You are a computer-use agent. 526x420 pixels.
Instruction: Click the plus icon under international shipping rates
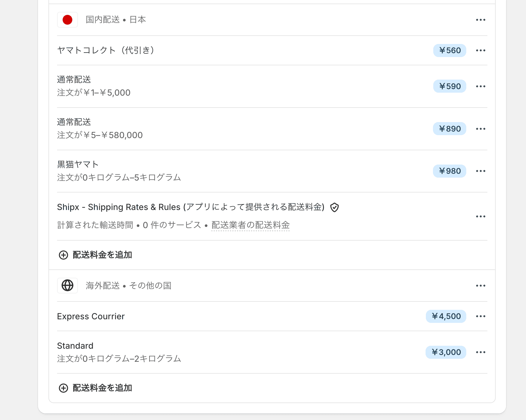[63, 388]
